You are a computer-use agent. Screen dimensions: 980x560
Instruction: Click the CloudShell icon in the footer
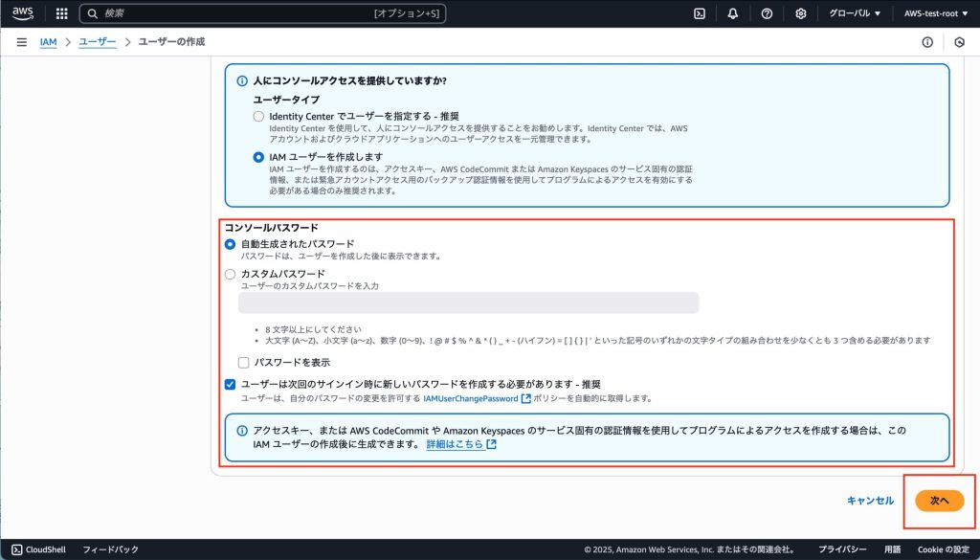point(17,549)
